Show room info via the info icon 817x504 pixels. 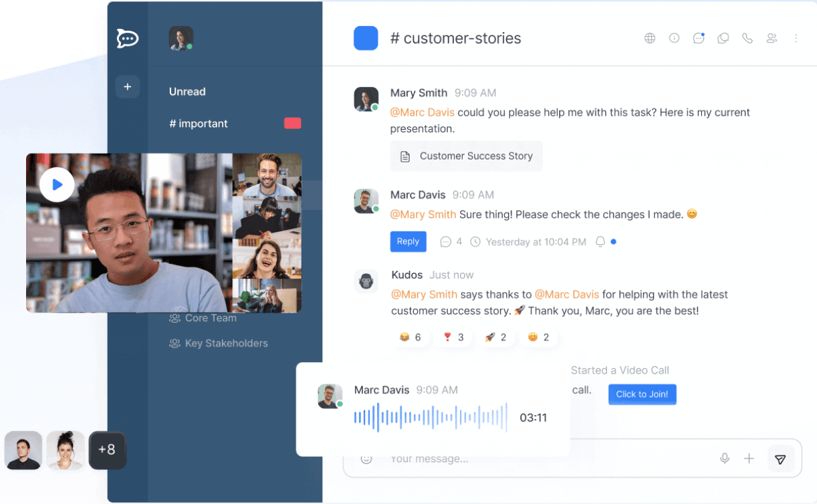click(x=674, y=38)
